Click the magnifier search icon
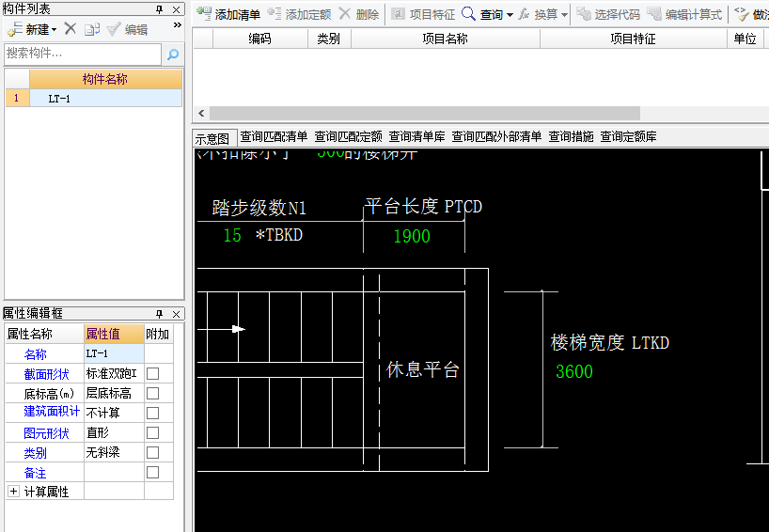 pyautogui.click(x=173, y=55)
